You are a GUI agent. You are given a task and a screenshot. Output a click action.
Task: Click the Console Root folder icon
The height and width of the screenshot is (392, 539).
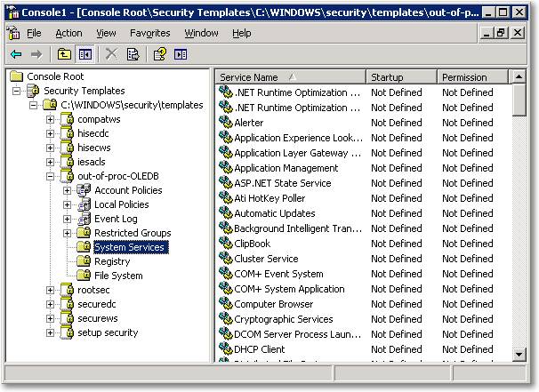pos(17,76)
